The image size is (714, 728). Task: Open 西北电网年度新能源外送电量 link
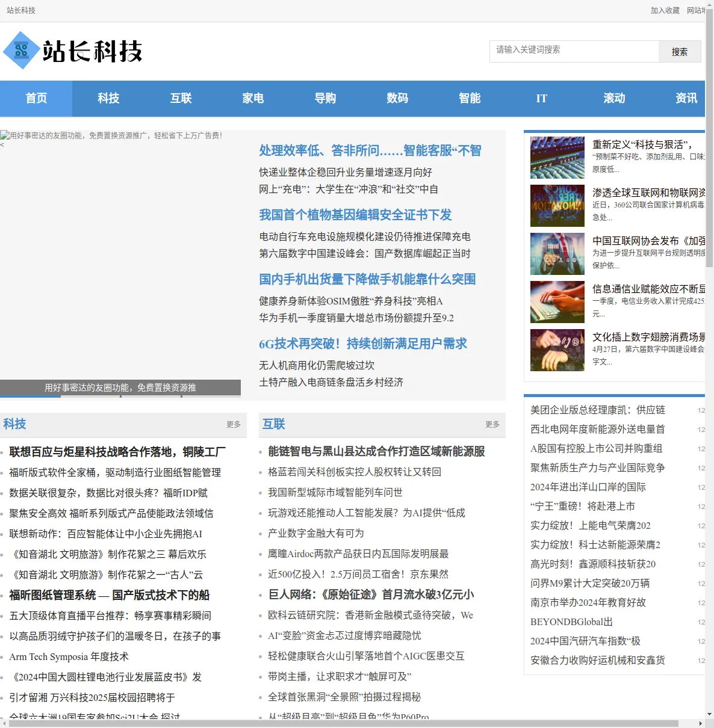point(598,429)
